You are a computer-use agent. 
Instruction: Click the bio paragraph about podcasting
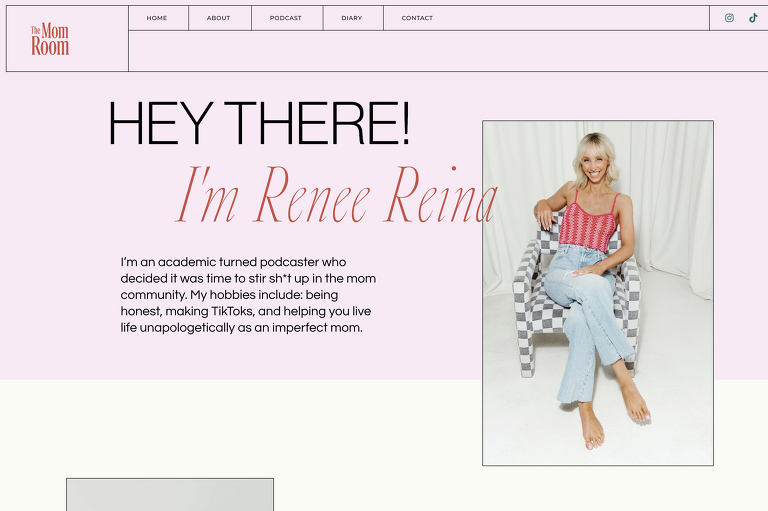248,295
